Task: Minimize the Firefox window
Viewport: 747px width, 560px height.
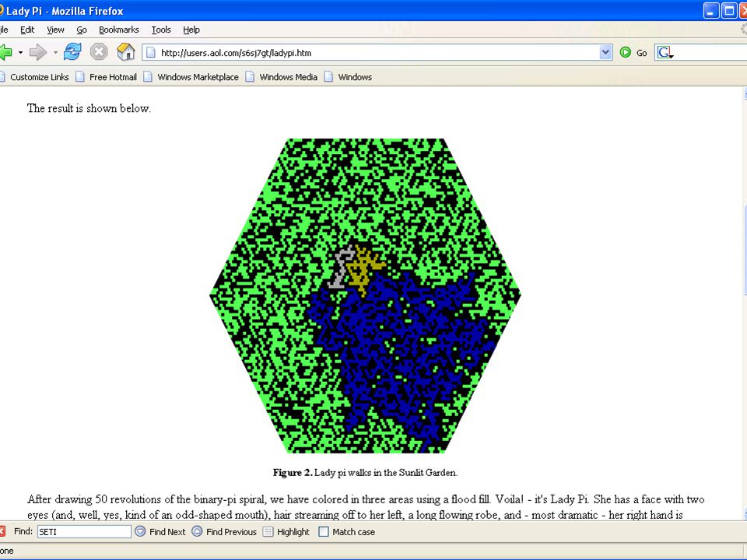Action: click(711, 10)
